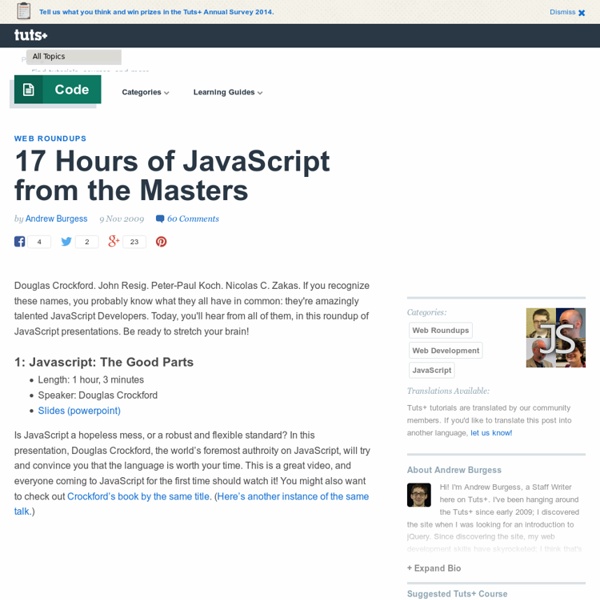Click Twitter share count 2
This screenshot has width=600, height=600.
point(87,242)
